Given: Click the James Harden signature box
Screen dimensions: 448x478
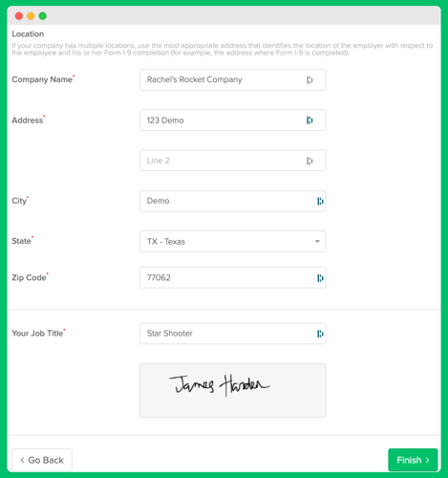Looking at the screenshot, I should [233, 390].
